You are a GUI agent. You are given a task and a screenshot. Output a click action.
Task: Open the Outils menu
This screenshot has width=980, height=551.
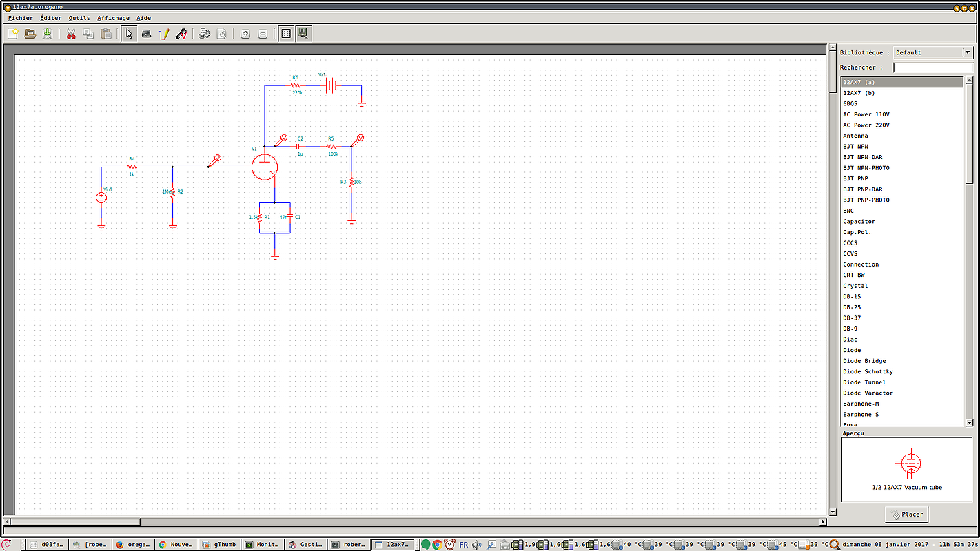pyautogui.click(x=79, y=18)
